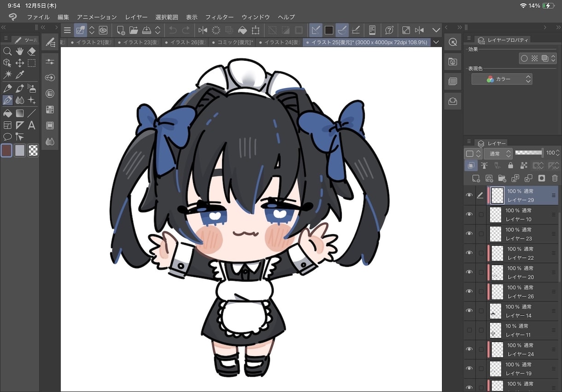Click the delete layer trash icon
Screen dimensions: 562x392
click(x=555, y=178)
